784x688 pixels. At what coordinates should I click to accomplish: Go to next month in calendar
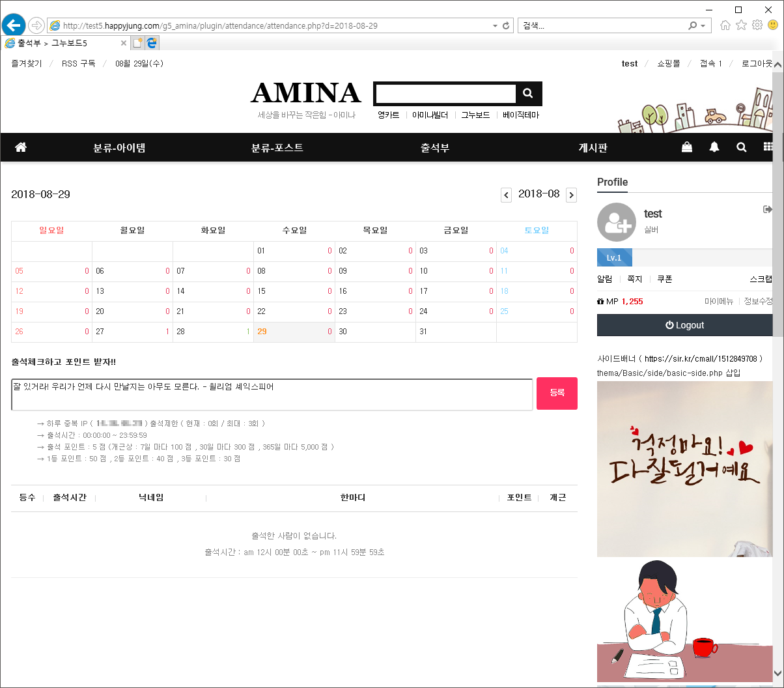tap(571, 195)
